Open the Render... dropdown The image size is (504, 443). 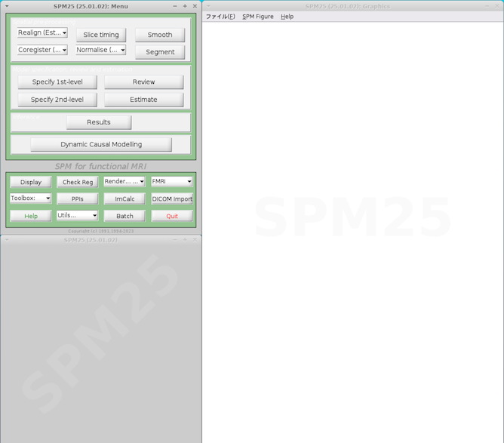click(x=124, y=181)
